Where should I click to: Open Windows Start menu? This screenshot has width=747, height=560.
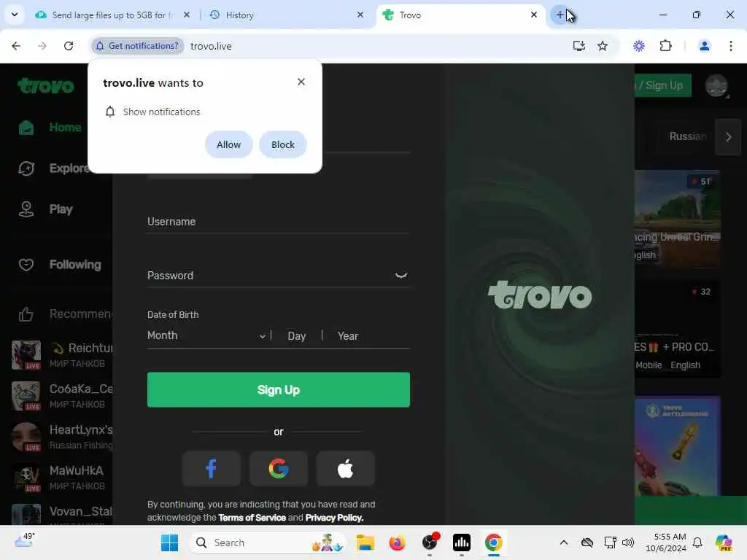[169, 542]
